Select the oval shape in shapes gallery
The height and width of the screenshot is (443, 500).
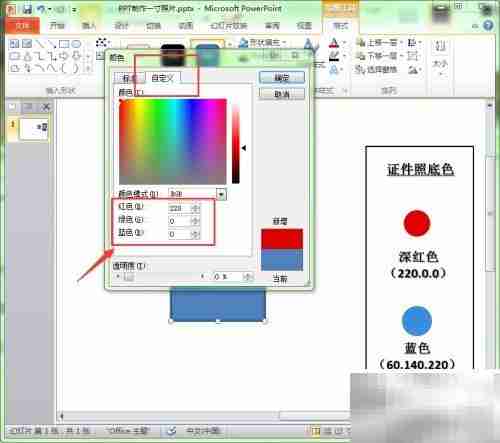(x=76, y=43)
